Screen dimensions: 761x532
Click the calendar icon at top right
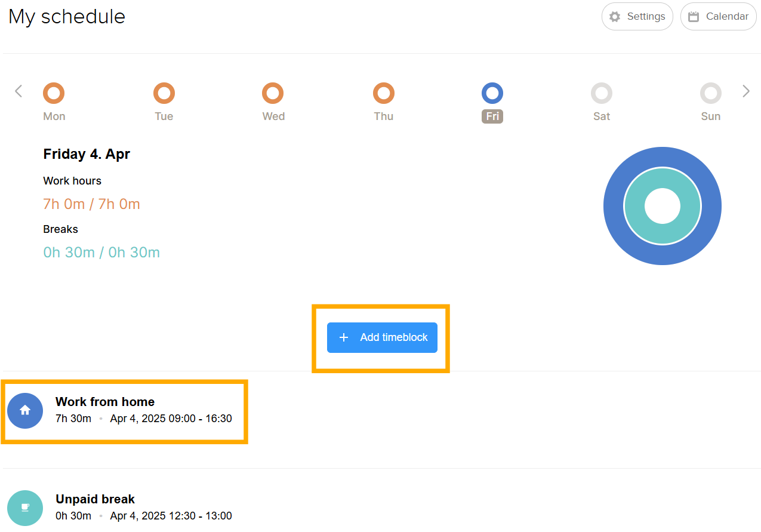pos(694,17)
